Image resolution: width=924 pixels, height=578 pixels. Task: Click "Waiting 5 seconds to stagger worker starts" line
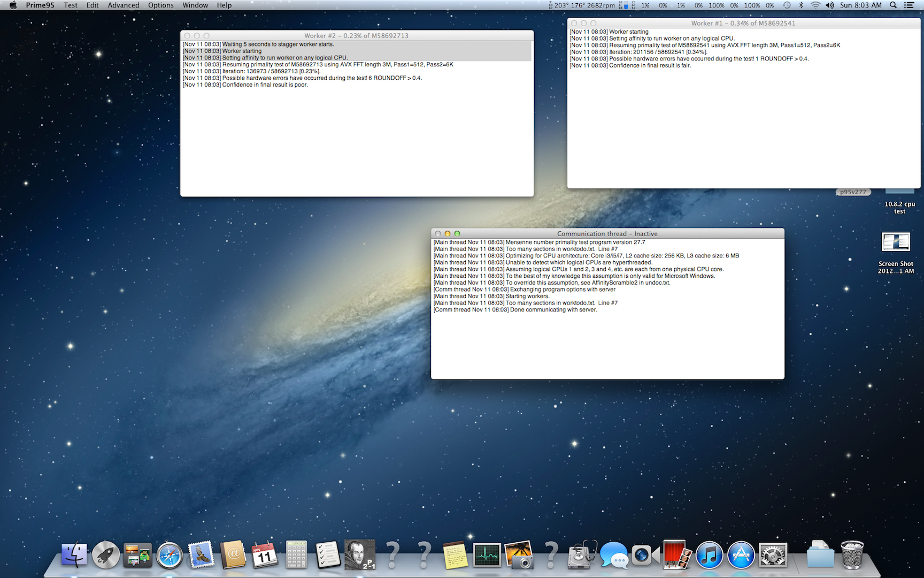(x=258, y=44)
